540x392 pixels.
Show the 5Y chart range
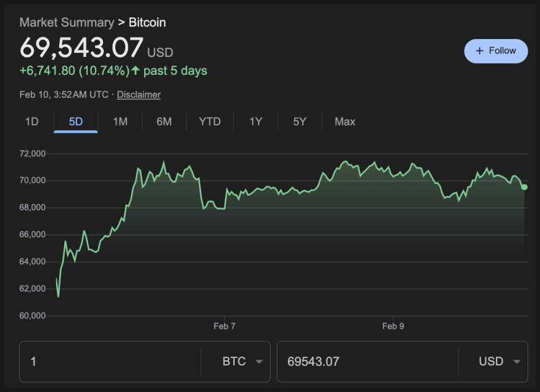click(x=300, y=121)
